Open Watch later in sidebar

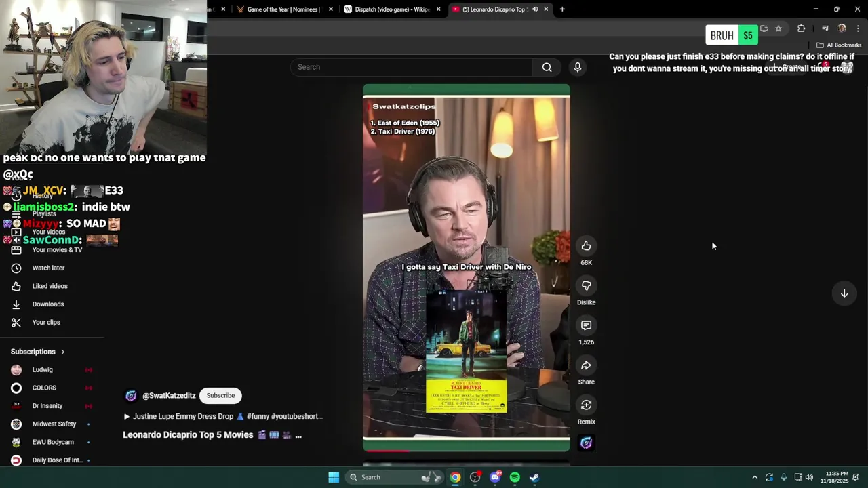(x=47, y=268)
